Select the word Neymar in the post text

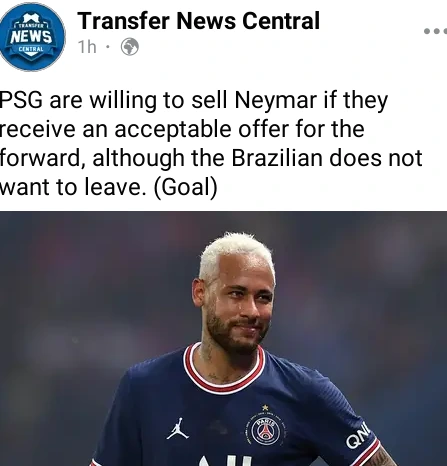[276, 100]
